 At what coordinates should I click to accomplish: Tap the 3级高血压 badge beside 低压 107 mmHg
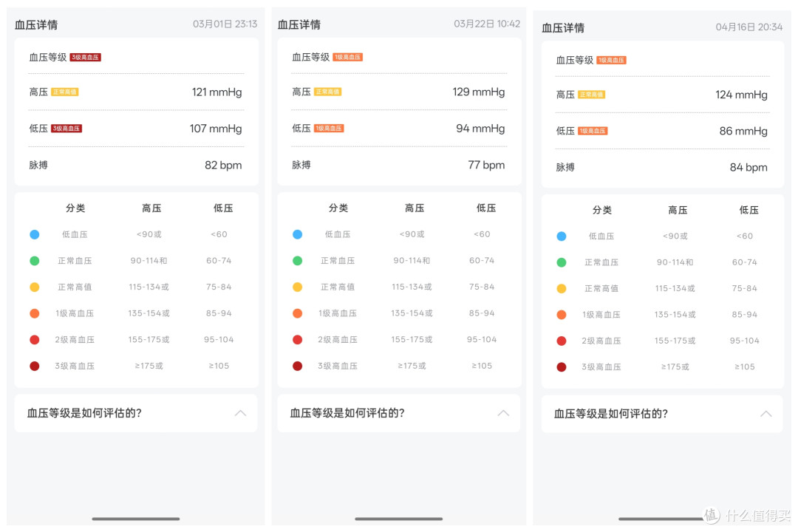(66, 129)
